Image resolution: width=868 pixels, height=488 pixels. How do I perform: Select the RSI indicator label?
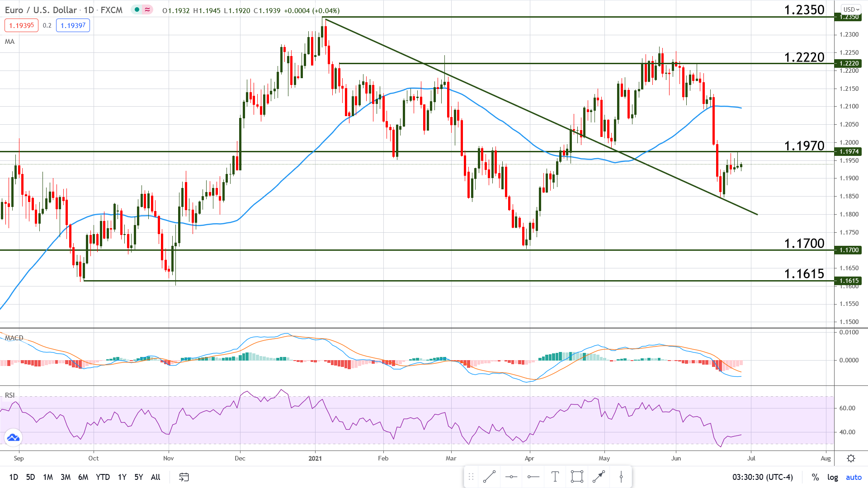(x=9, y=395)
